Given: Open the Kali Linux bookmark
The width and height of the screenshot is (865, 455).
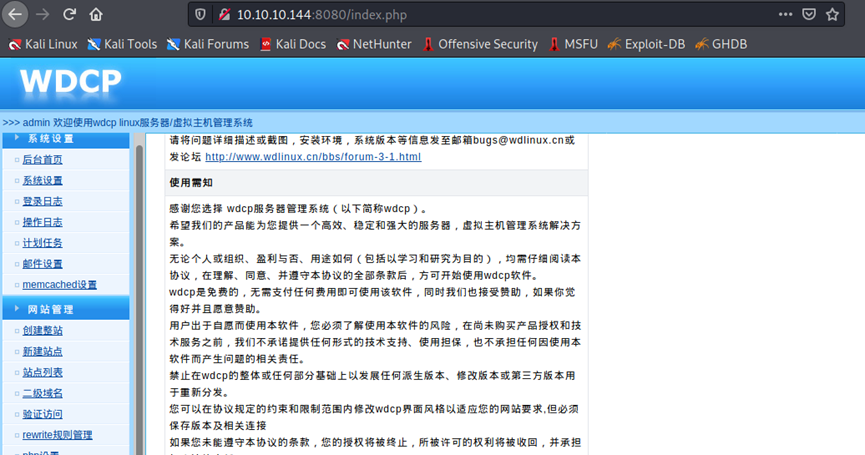Looking at the screenshot, I should (x=43, y=44).
